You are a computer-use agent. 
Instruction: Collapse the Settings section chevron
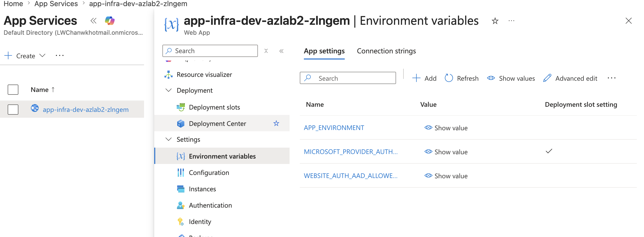tap(169, 139)
